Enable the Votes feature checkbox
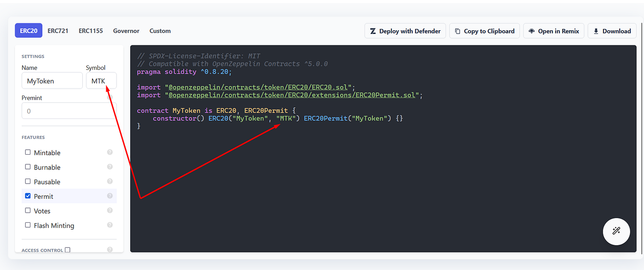The width and height of the screenshot is (644, 270). (x=28, y=211)
